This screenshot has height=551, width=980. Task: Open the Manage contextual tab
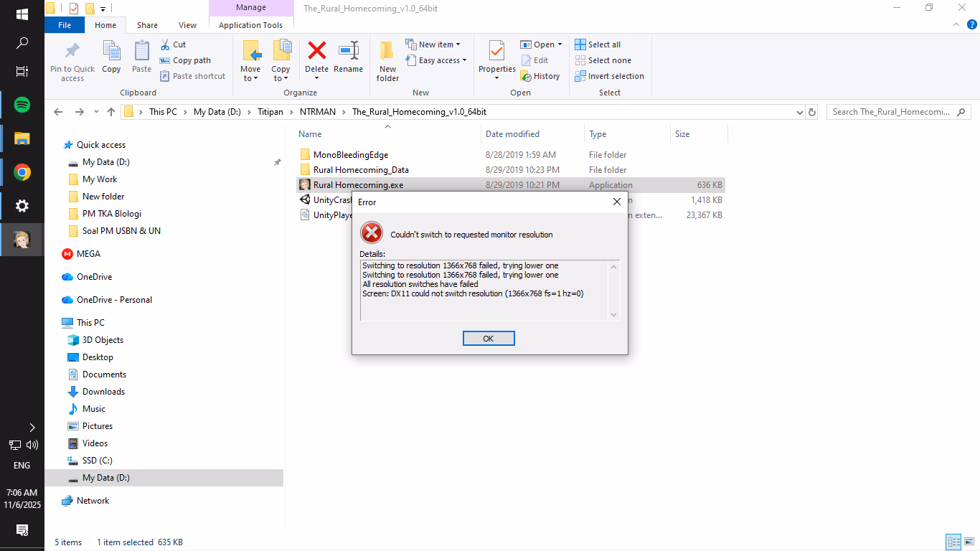251,8
